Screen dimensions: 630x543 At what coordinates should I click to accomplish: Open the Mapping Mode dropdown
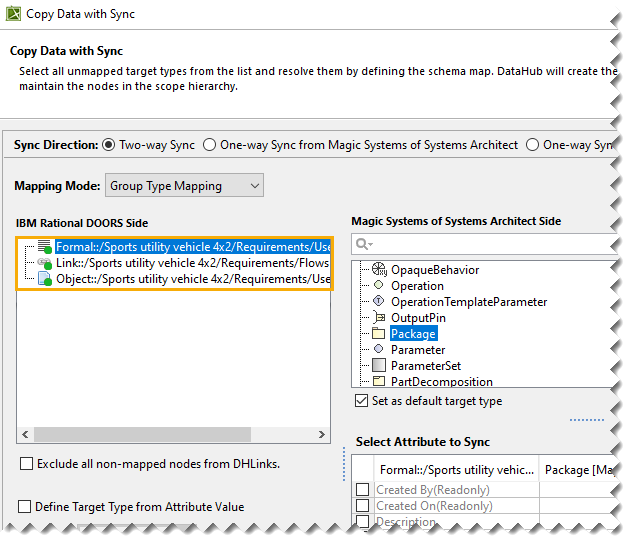(184, 185)
